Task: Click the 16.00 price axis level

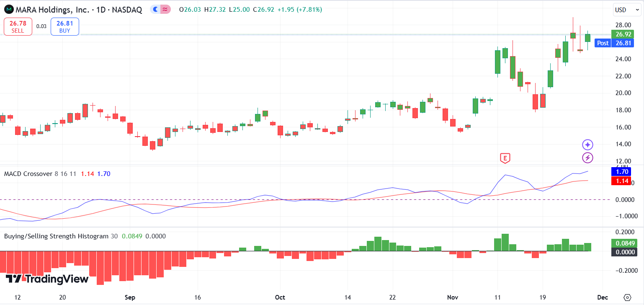Action: click(x=623, y=127)
